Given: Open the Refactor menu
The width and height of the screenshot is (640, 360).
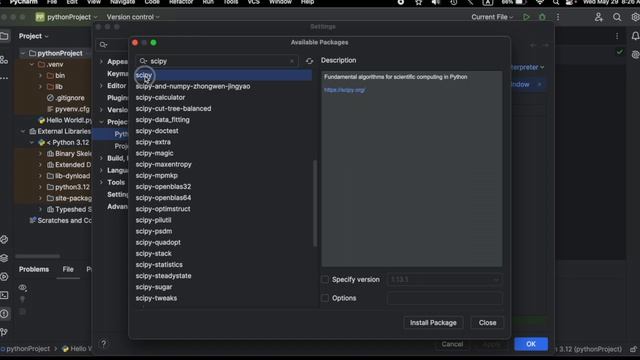Looking at the screenshot, I should tap(181, 2).
